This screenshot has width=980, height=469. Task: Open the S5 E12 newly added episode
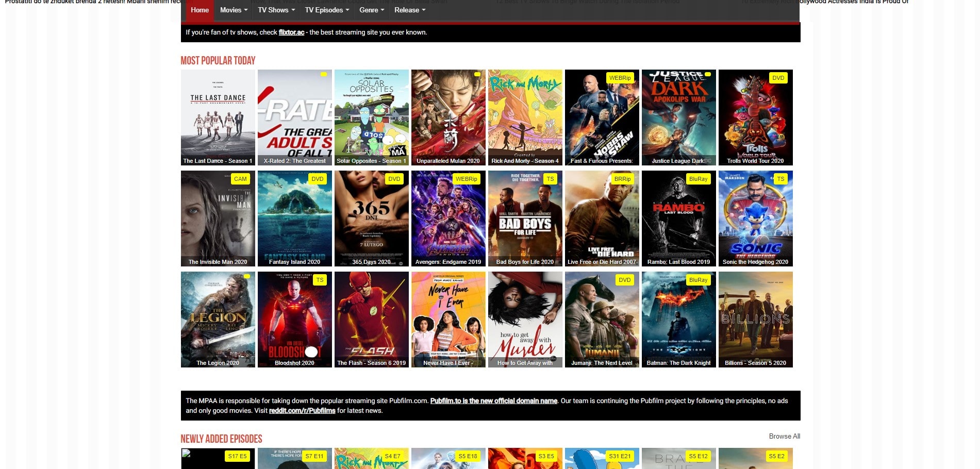[679, 458]
